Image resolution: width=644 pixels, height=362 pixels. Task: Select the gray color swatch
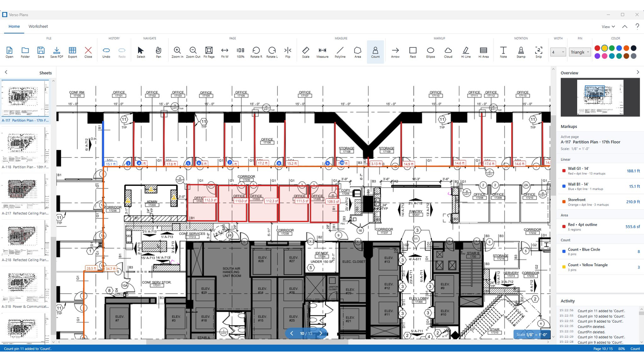click(634, 56)
